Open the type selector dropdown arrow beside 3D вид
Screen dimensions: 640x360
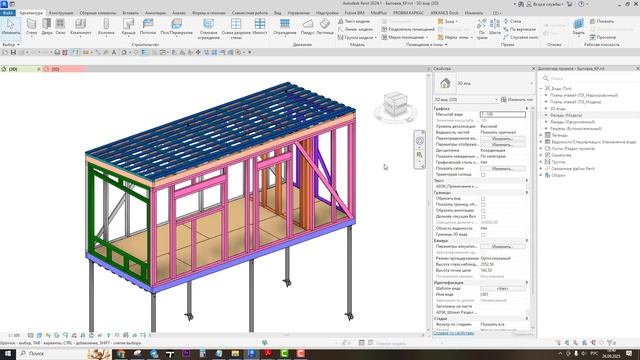[x=531, y=83]
